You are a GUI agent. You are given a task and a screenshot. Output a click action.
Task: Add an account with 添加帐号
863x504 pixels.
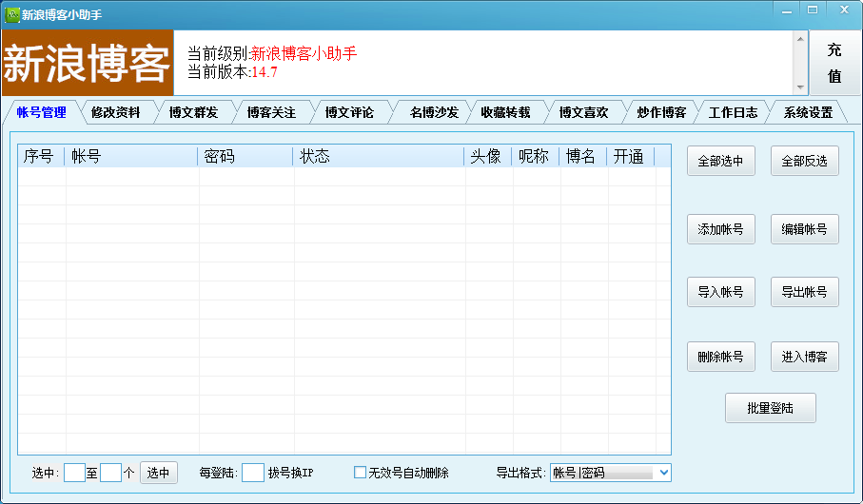click(720, 229)
